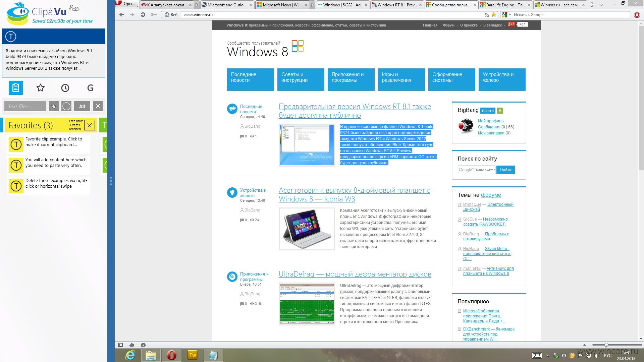Open the Главная link in site header

point(430,25)
